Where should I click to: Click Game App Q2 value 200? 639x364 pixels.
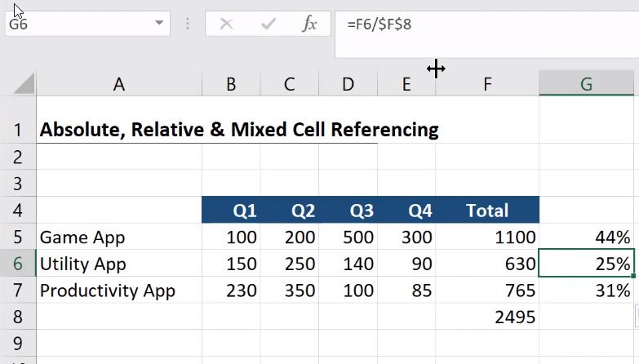290,237
